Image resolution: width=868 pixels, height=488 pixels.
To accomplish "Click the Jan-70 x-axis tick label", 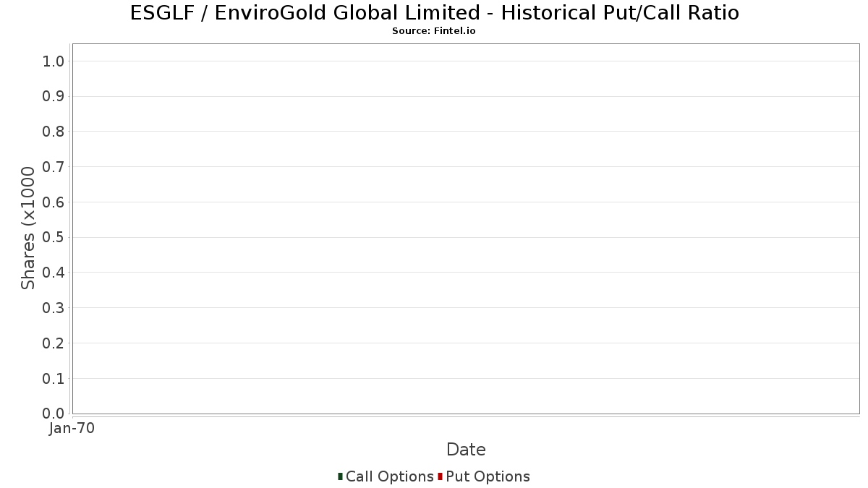I will tap(72, 429).
